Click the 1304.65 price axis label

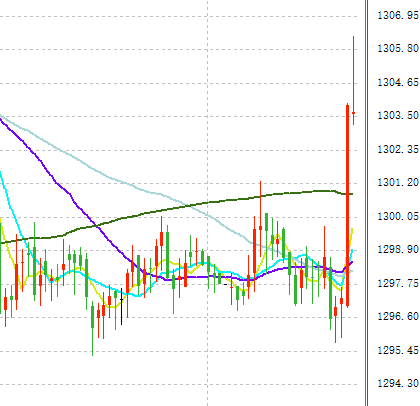[x=398, y=82]
